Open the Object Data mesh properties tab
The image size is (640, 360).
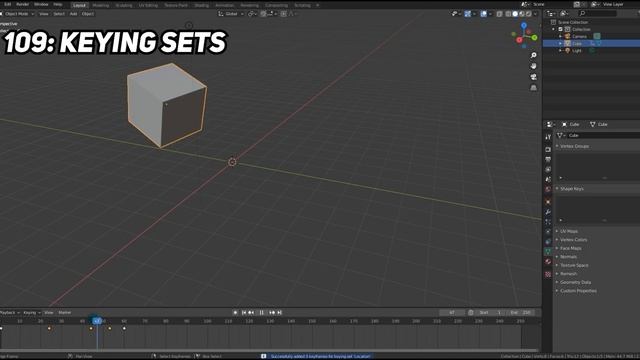548,252
